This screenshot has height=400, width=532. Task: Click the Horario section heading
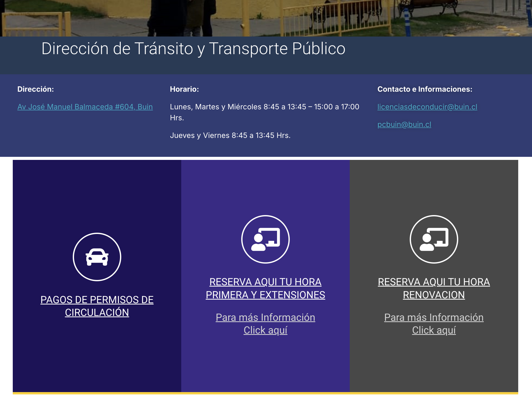coord(185,90)
